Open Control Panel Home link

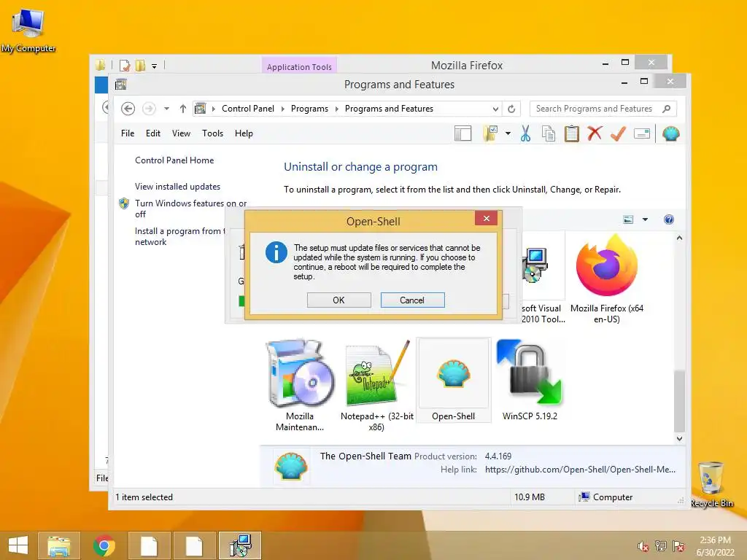174,160
